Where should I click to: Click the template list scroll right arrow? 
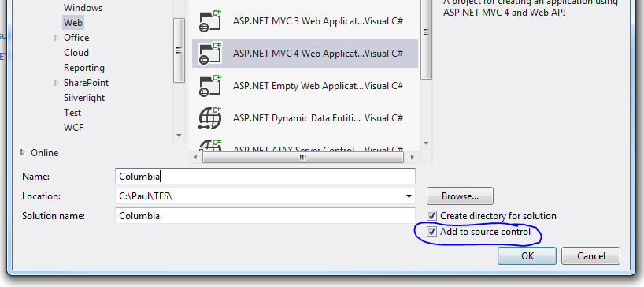[412, 158]
